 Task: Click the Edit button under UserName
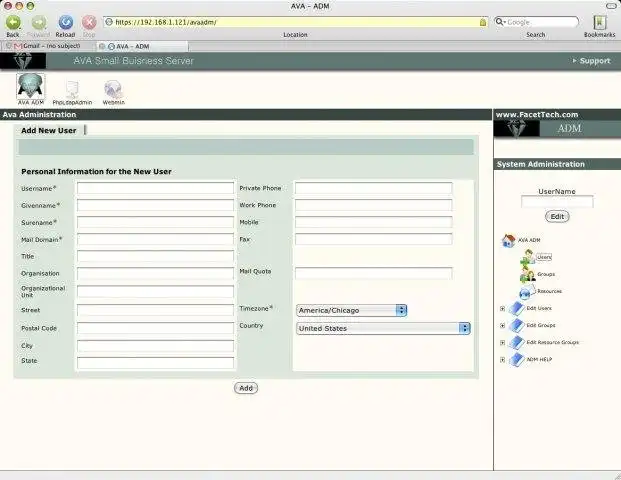click(x=557, y=217)
